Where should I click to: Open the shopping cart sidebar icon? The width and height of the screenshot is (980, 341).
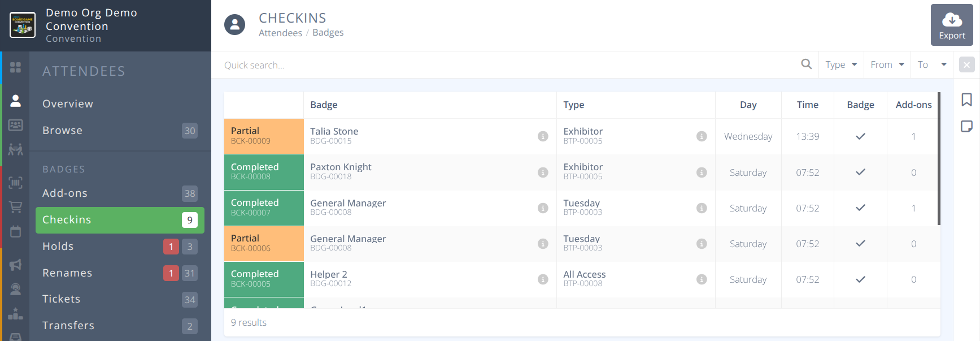(16, 207)
